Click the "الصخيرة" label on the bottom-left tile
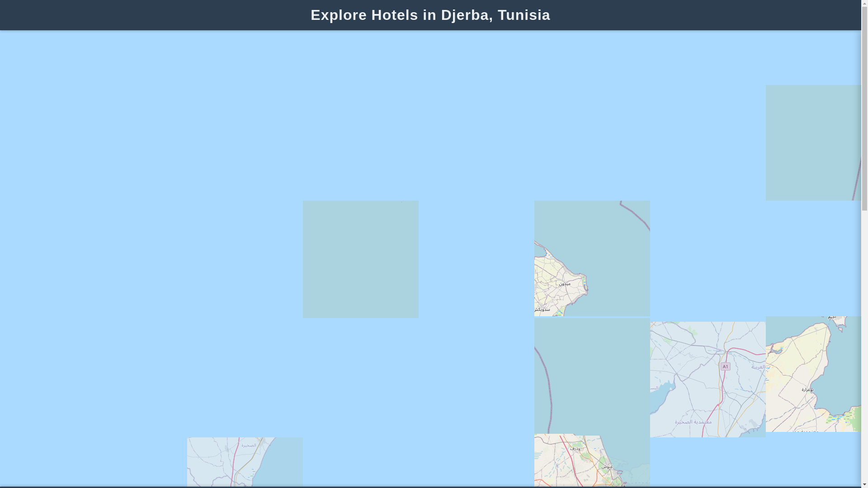This screenshot has height=488, width=868. (x=248, y=445)
